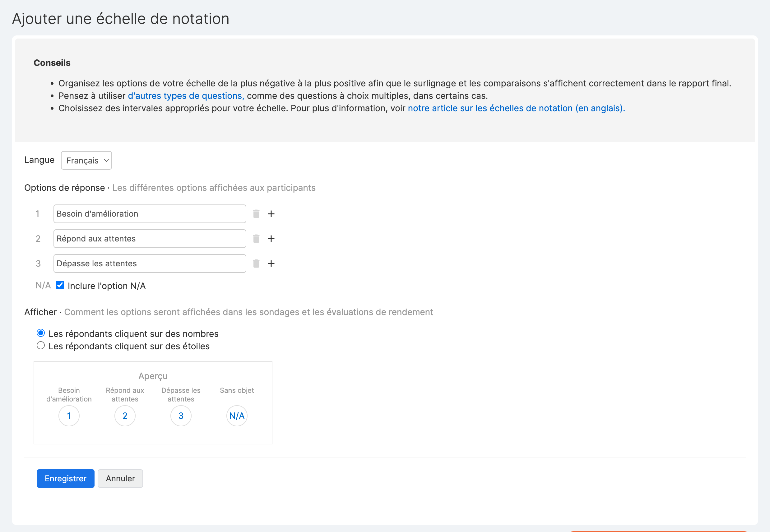Delete option 3 with trash icon
770x532 pixels.
click(x=256, y=264)
